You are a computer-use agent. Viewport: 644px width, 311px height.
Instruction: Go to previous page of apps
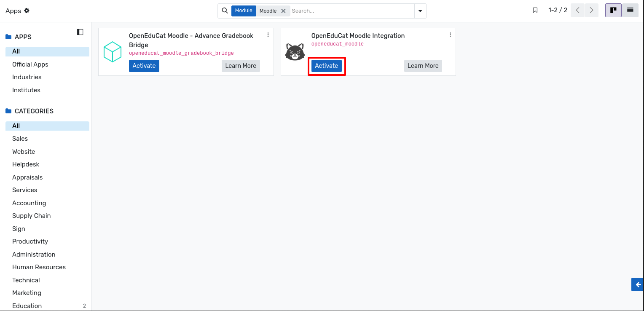click(577, 10)
